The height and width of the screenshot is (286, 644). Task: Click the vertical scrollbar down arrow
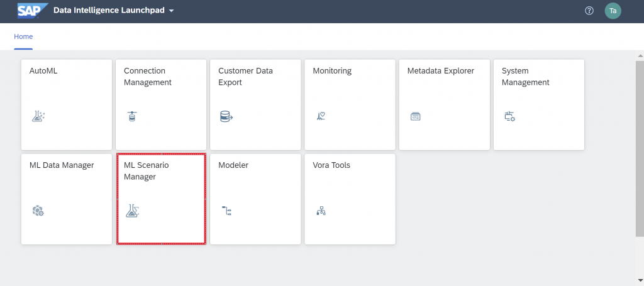[640, 281]
